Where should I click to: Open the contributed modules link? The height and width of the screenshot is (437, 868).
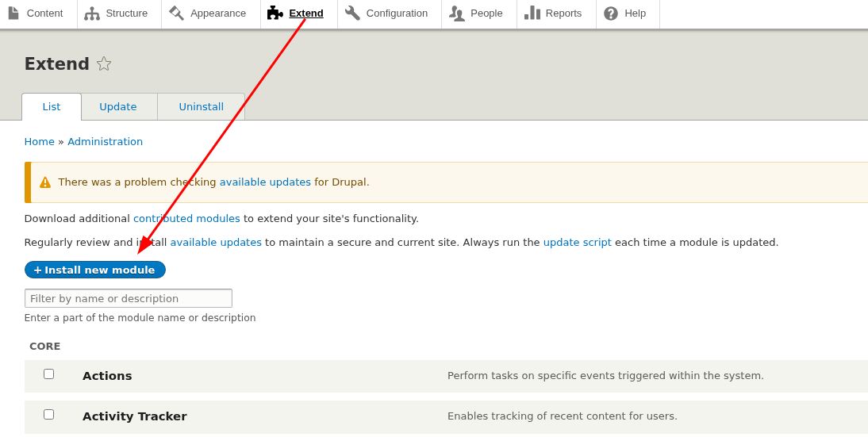pos(186,219)
